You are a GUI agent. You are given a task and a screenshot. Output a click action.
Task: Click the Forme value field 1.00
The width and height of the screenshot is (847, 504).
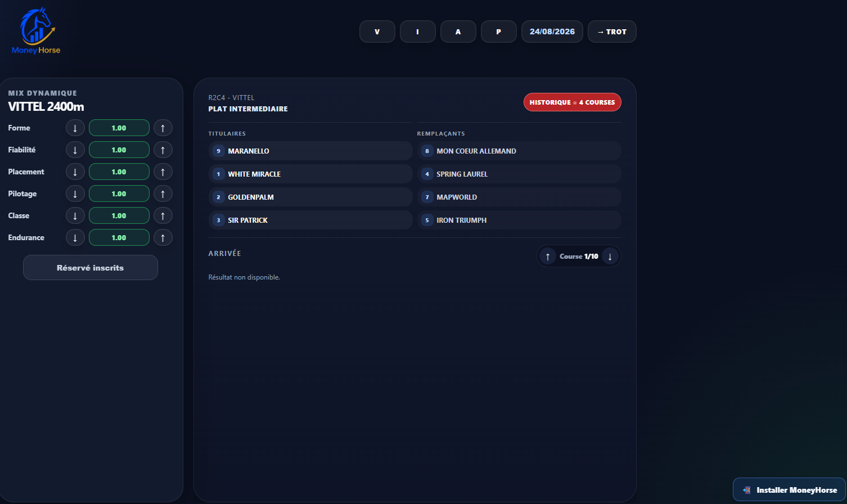pyautogui.click(x=119, y=128)
